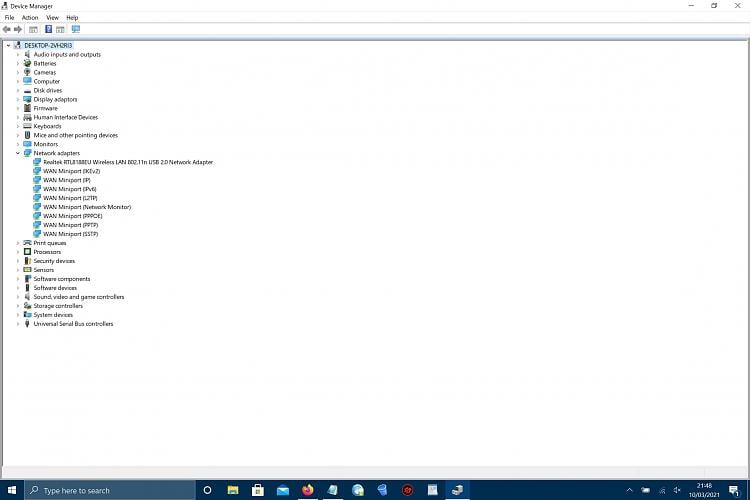Click the muted volume tray icon
This screenshot has height=500, width=750.
677,490
